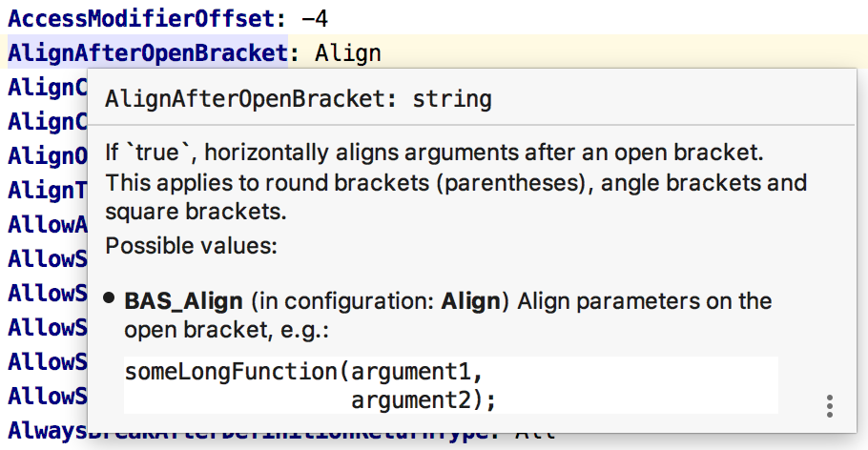Open the three-dot more options menu
The width and height of the screenshot is (868, 450).
coord(830,405)
